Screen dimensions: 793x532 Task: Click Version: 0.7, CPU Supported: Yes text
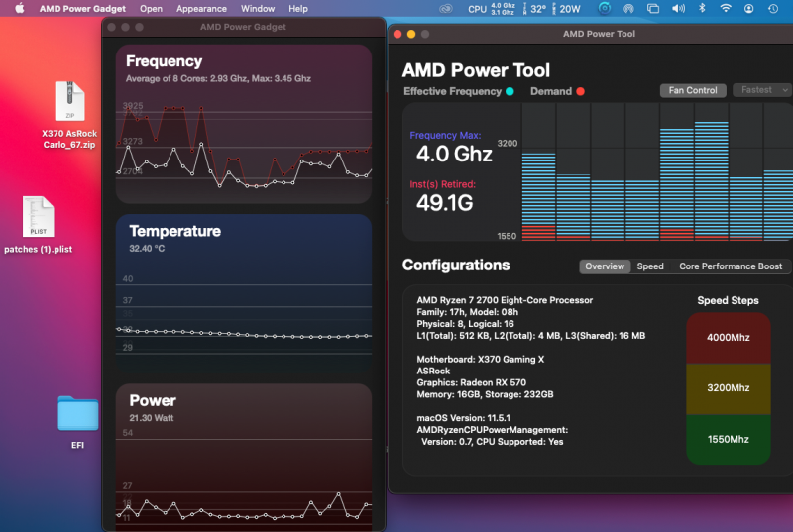click(x=492, y=442)
